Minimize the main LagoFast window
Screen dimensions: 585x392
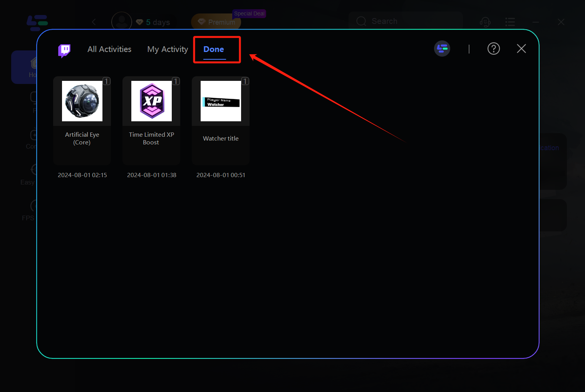536,22
